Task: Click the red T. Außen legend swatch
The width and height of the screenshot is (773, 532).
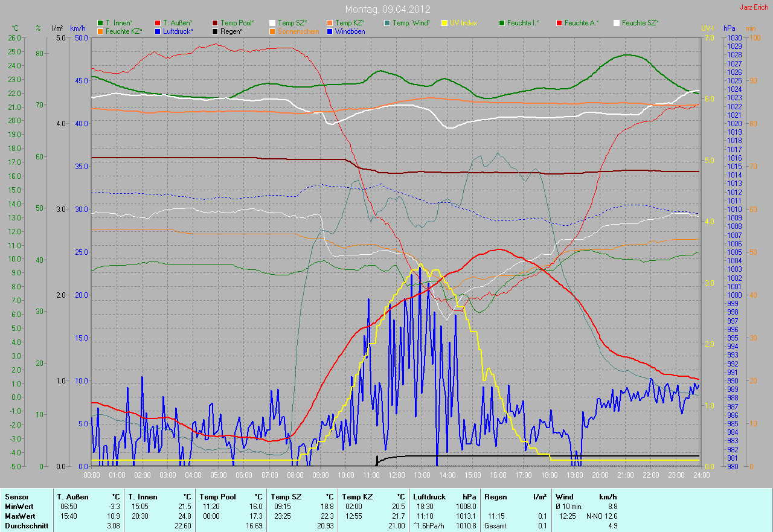Action: click(x=158, y=23)
